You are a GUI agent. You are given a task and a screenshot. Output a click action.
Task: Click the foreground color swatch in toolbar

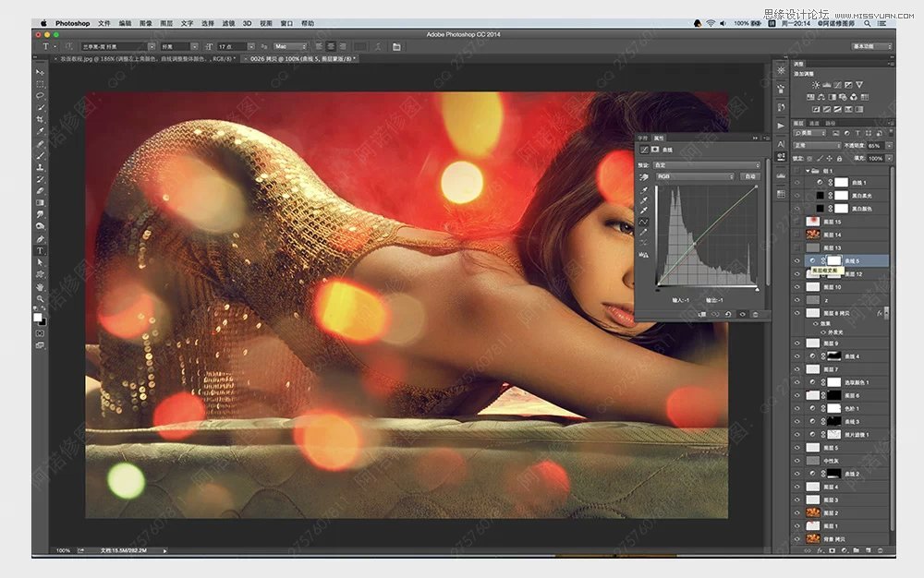coord(38,317)
